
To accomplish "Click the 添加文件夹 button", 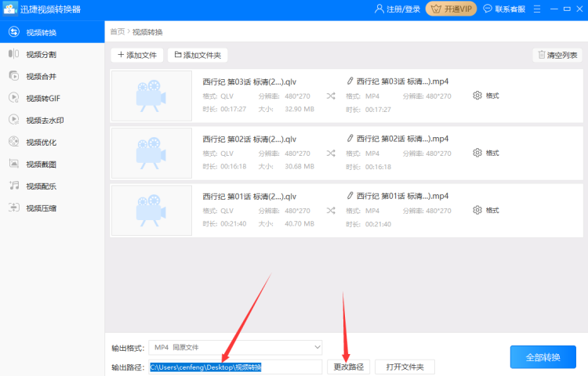I will coord(198,55).
